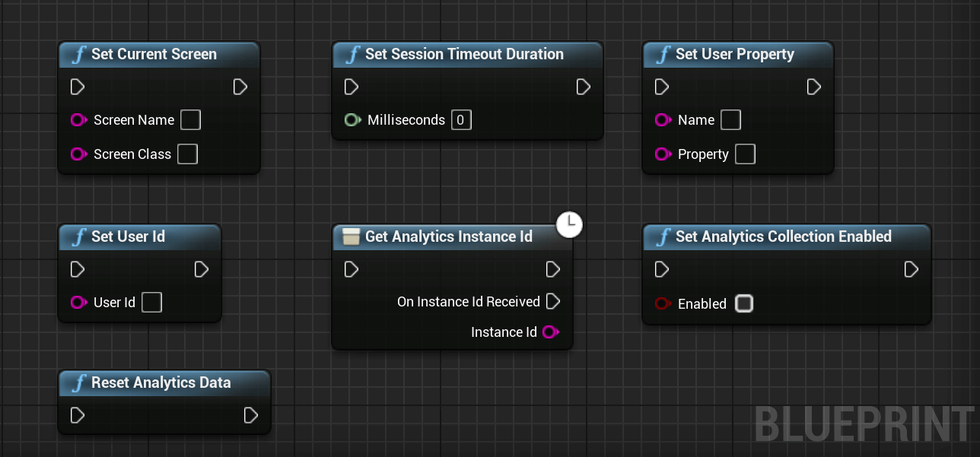Click the Instance Id output pin

(552, 332)
